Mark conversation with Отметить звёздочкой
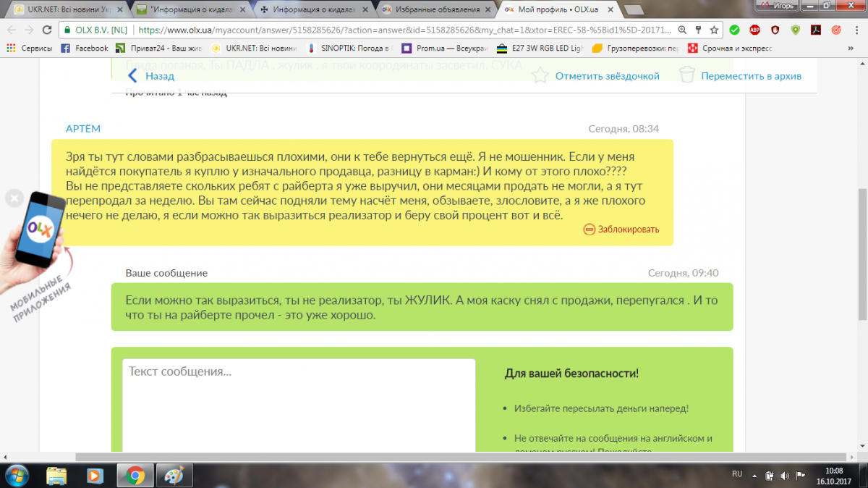Screen dimensions: 868x488 [x=595, y=76]
